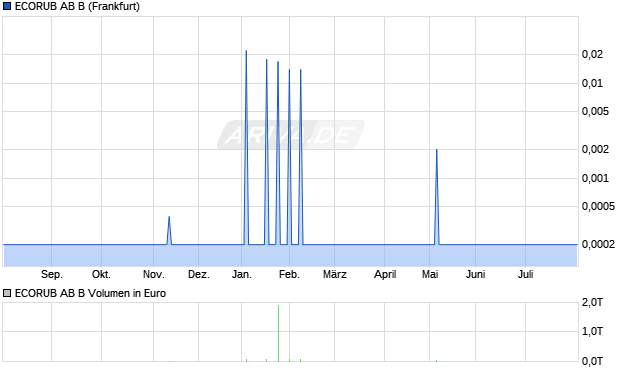620x371 pixels.
Task: Click the tallest price spike in early January
Action: (x=246, y=147)
